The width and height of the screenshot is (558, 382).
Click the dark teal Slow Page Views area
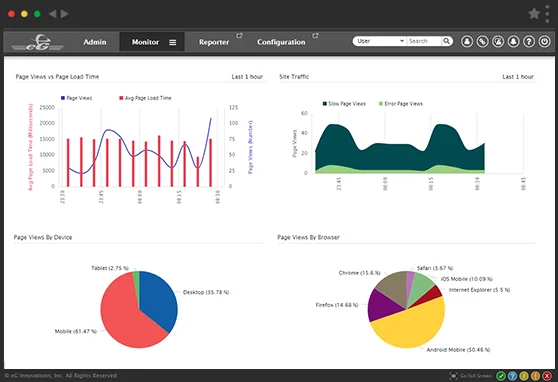399,157
